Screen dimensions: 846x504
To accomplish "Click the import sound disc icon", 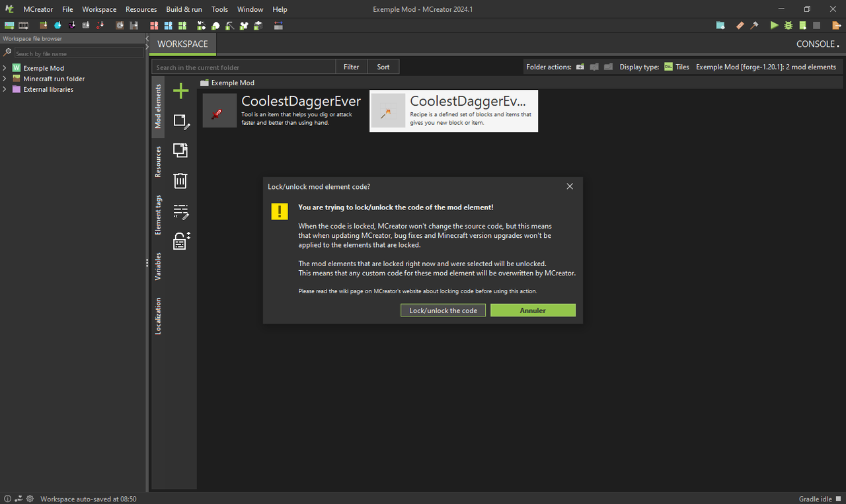I will [120, 26].
